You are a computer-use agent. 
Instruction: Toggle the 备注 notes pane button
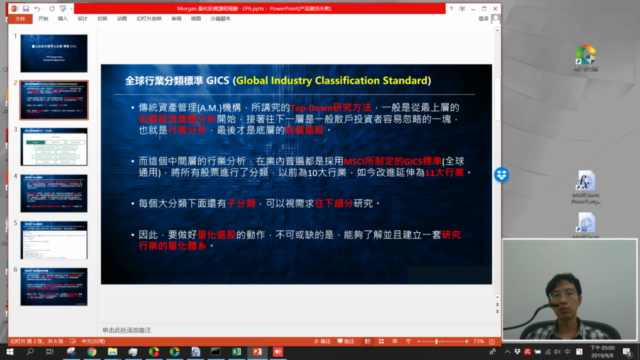(x=322, y=341)
